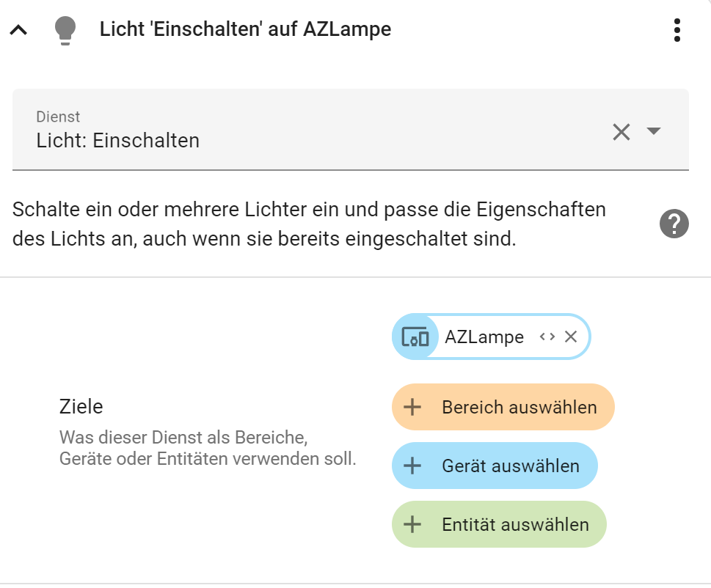Collapse the action card with the chevron

click(19, 29)
